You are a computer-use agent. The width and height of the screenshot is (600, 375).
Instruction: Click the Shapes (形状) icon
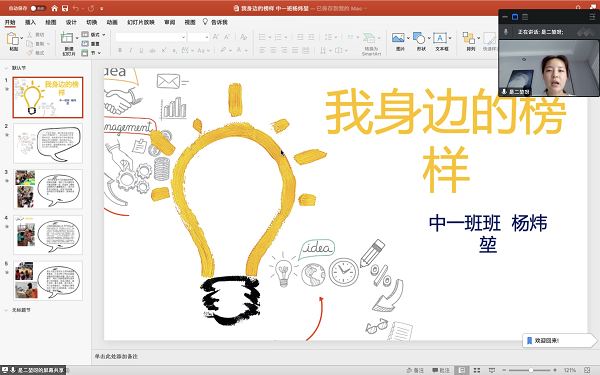tap(419, 38)
